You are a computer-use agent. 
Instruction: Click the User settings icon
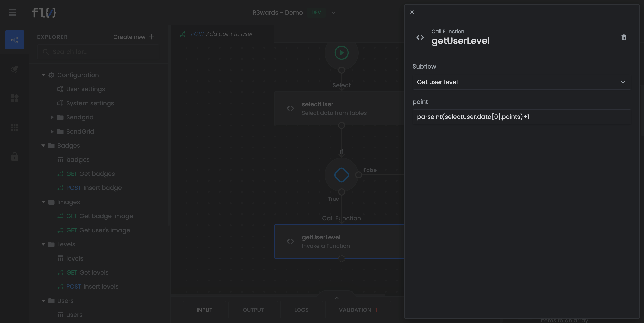pos(60,89)
